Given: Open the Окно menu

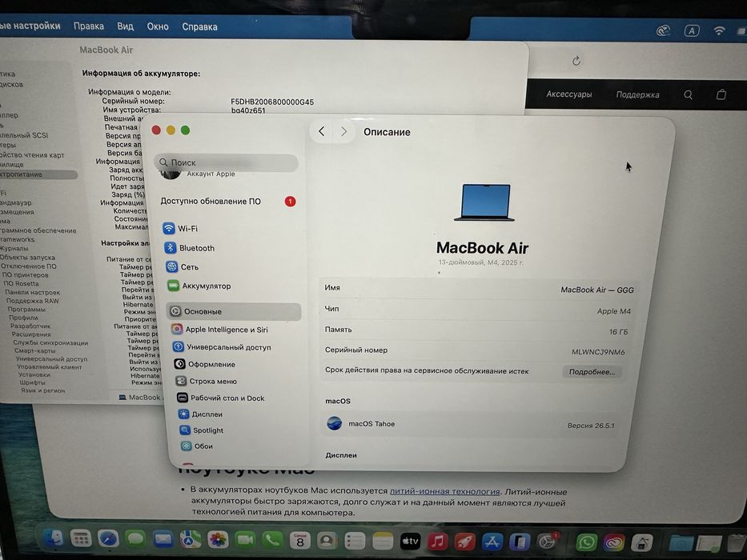Looking at the screenshot, I should point(158,26).
